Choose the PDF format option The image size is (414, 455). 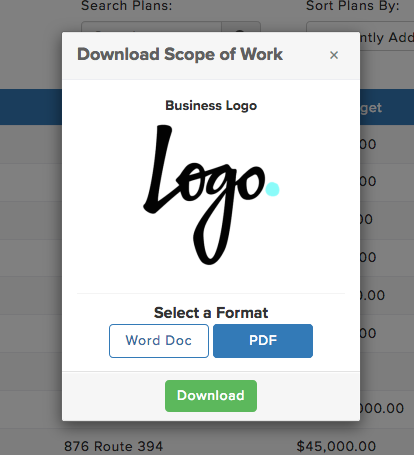[x=263, y=341]
